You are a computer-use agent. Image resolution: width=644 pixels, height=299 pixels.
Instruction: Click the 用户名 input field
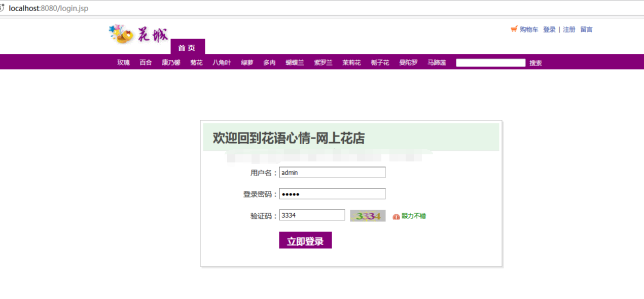(332, 173)
